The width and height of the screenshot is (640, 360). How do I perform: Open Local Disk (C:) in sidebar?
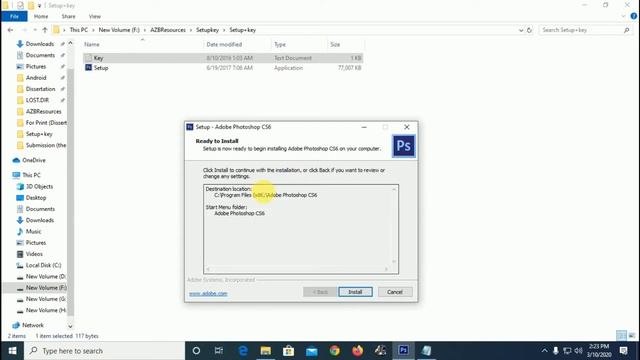pos(43,265)
